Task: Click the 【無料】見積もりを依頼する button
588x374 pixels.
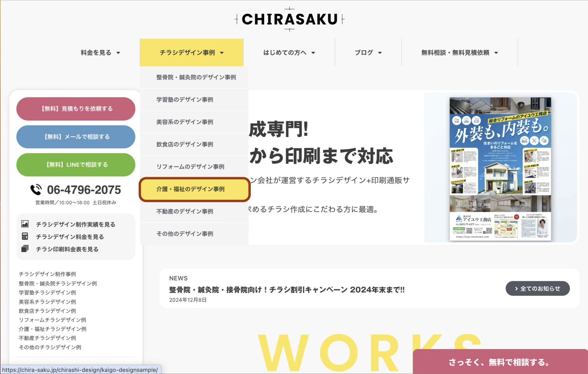Action: pyautogui.click(x=76, y=108)
